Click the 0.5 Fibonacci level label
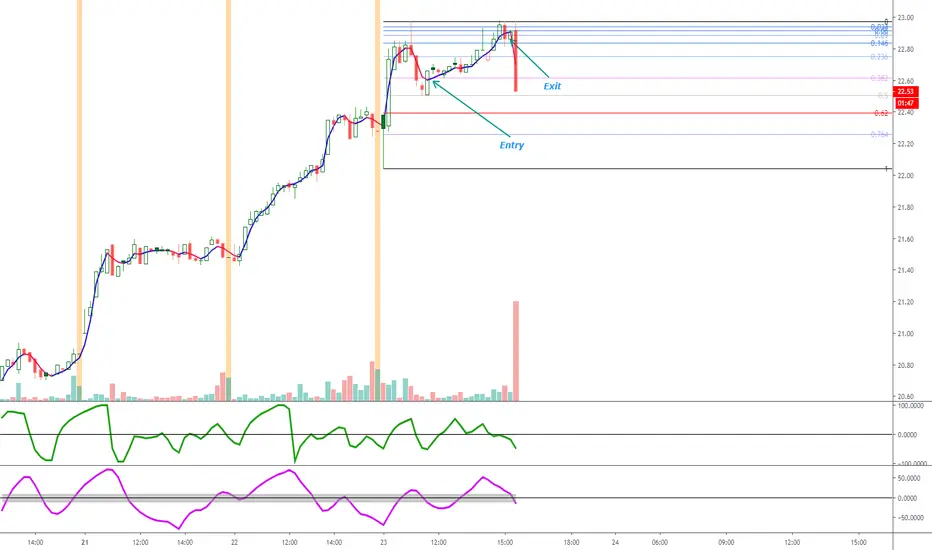Viewport: 932px width, 550px height. (883, 96)
